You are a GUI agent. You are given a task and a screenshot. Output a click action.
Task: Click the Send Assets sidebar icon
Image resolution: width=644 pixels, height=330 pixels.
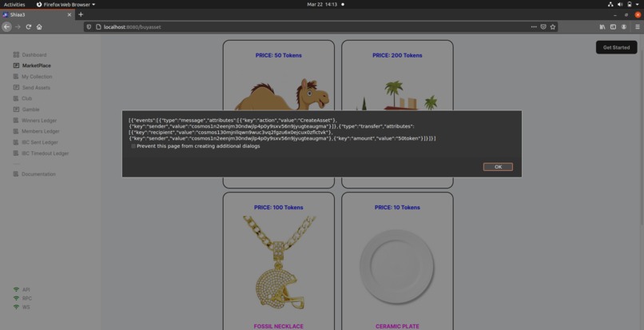(x=16, y=88)
